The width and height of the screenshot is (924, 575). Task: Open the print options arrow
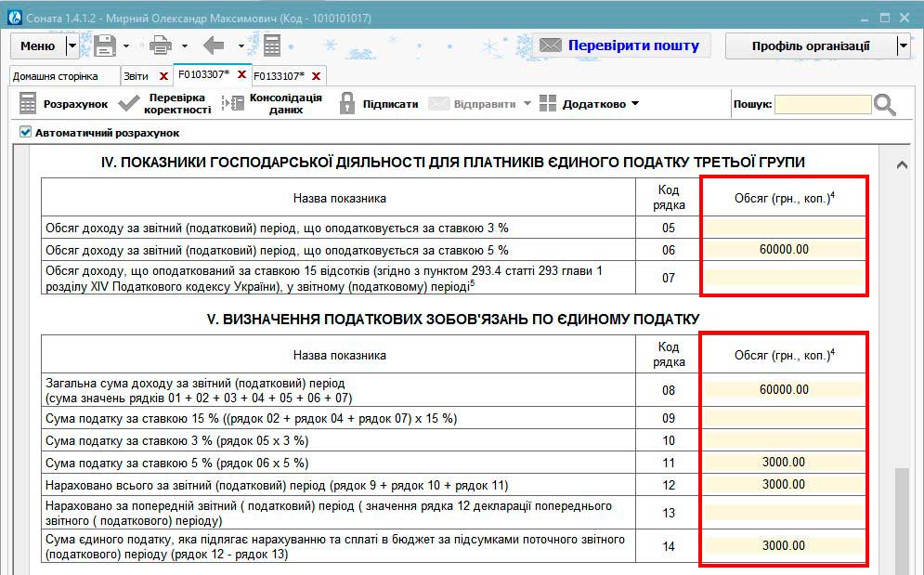pyautogui.click(x=185, y=46)
